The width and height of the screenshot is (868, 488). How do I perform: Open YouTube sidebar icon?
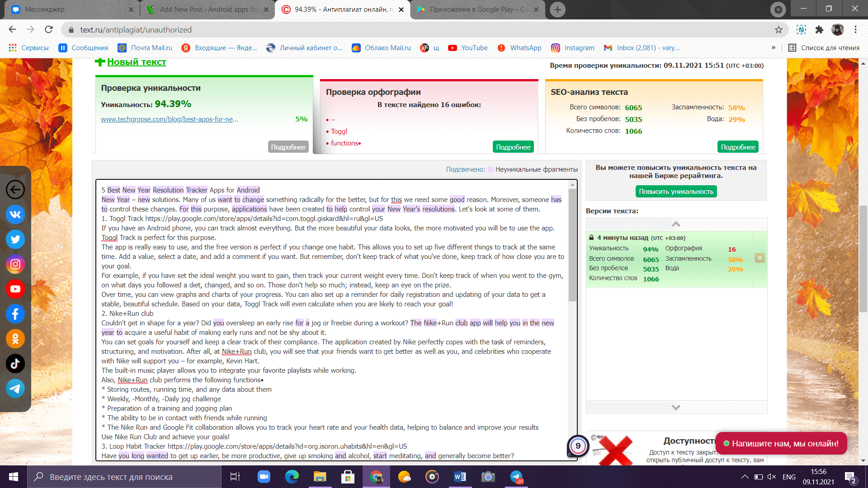(15, 289)
